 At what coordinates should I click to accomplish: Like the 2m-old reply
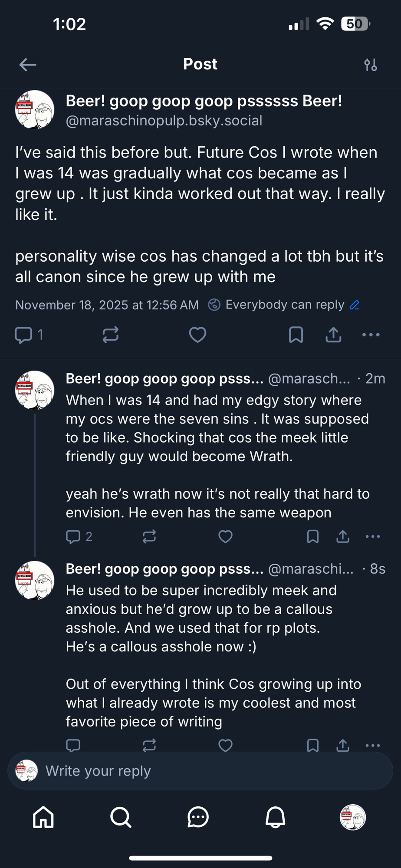click(x=225, y=536)
